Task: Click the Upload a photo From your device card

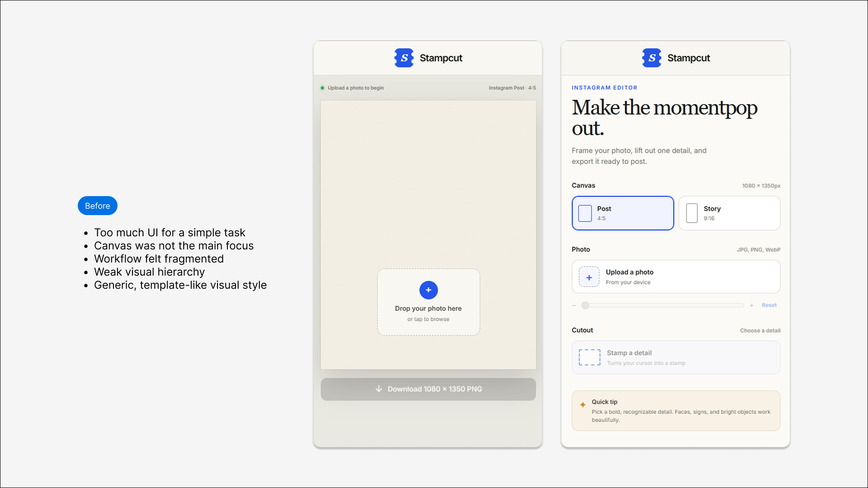Action: pos(676,277)
